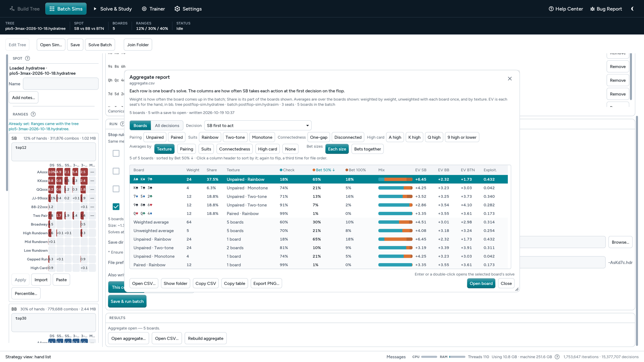644x362 pixels.
Task: Open the Decision dropdown
Action: click(x=258, y=126)
